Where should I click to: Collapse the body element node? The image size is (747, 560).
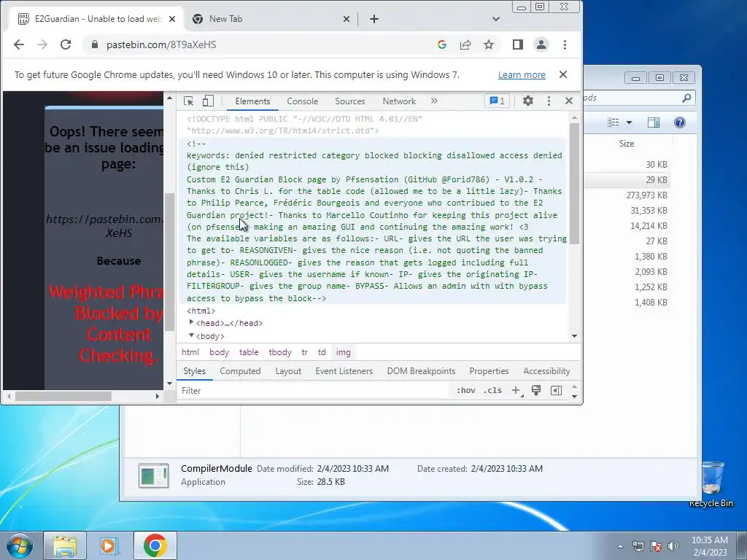coord(191,335)
